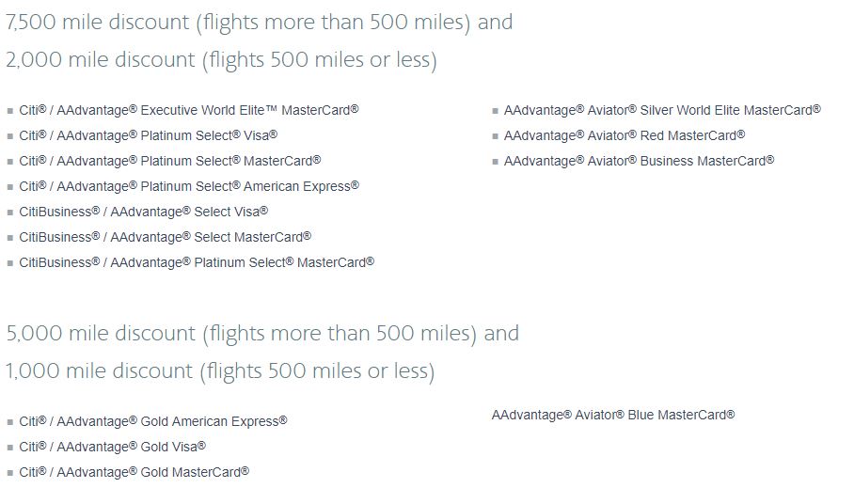Screen dimensions: 854x504
Task: Click the 5,000 mile discount heading
Action: pyautogui.click(x=261, y=333)
